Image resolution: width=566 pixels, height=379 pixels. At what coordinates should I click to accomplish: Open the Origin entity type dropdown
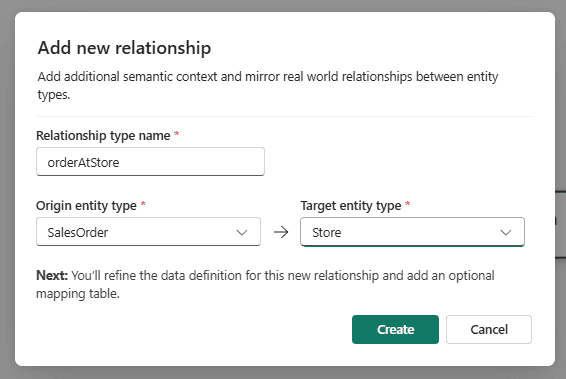pos(148,232)
